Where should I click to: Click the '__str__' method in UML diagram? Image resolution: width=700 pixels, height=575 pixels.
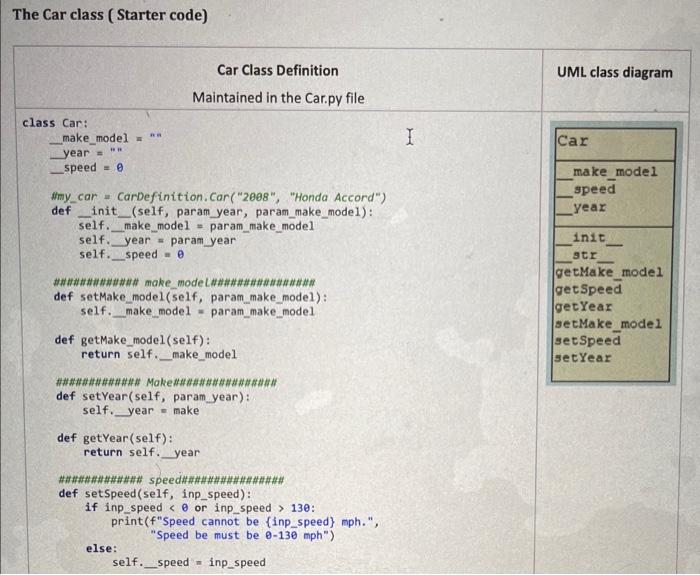[585, 255]
